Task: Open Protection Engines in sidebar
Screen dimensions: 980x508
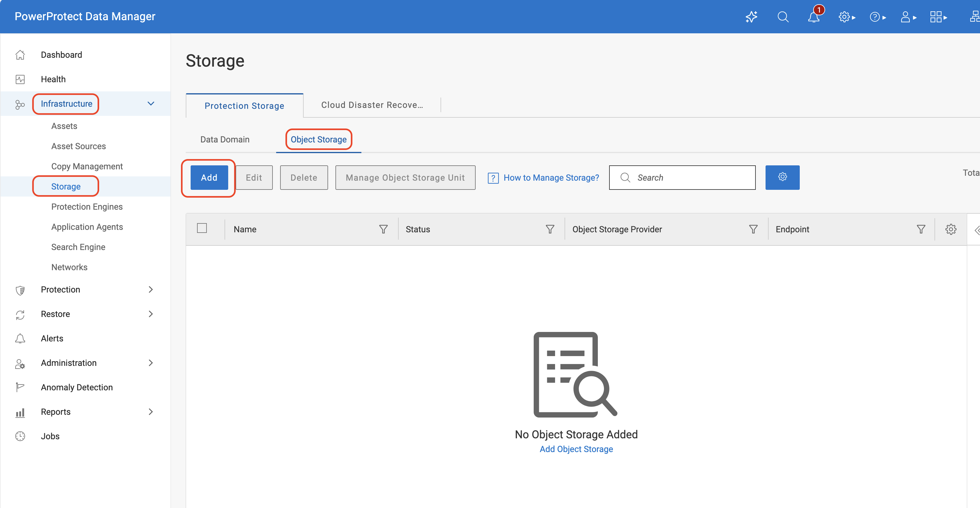Action: [x=87, y=207]
